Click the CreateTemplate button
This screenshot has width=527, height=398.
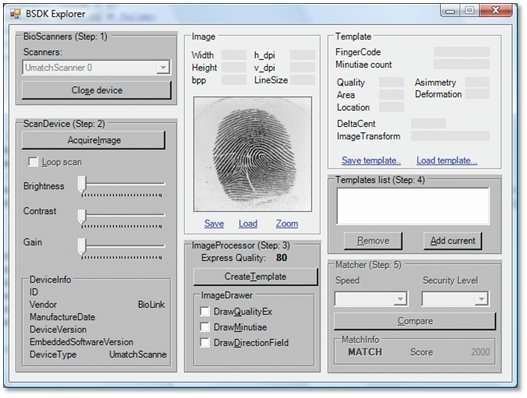click(x=255, y=277)
